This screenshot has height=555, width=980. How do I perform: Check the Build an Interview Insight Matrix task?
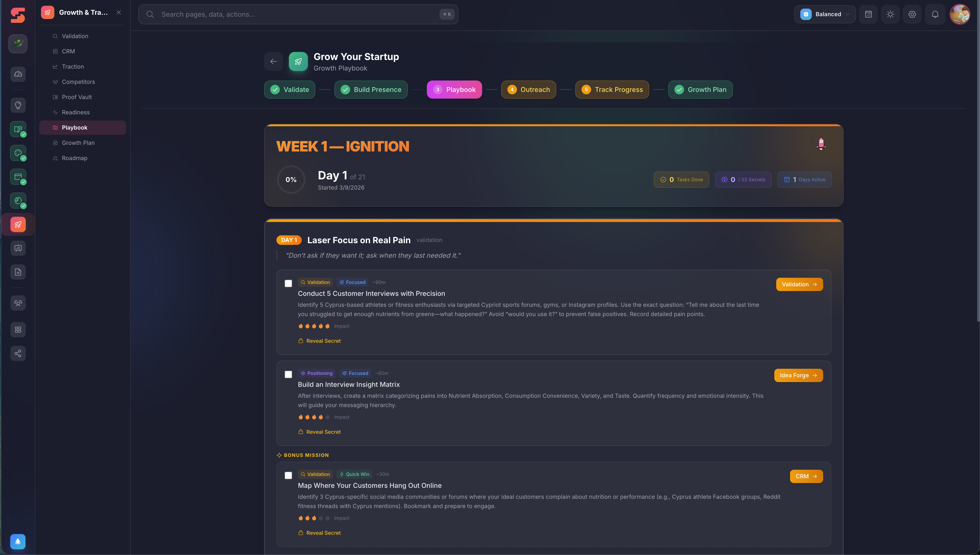288,374
